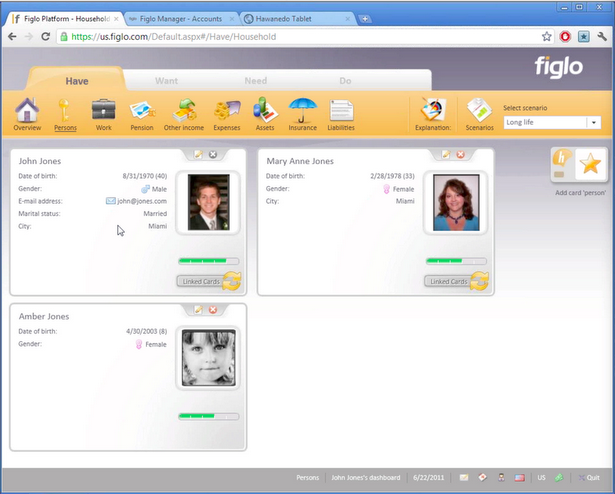The height and width of the screenshot is (494, 615).
Task: Switch to the Need tab
Action: pos(256,81)
